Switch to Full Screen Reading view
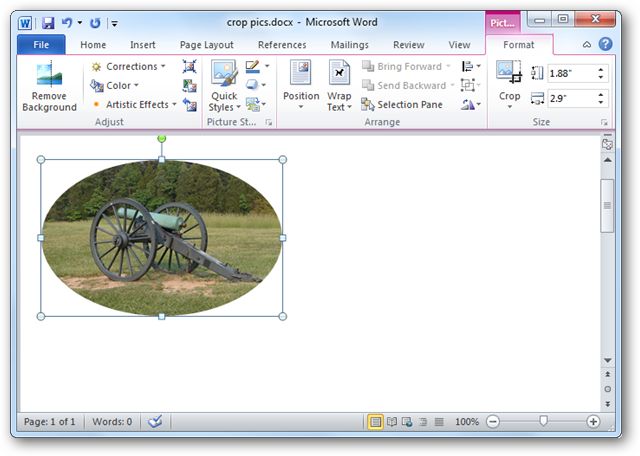Image resolution: width=640 pixels, height=456 pixels. coord(392,421)
